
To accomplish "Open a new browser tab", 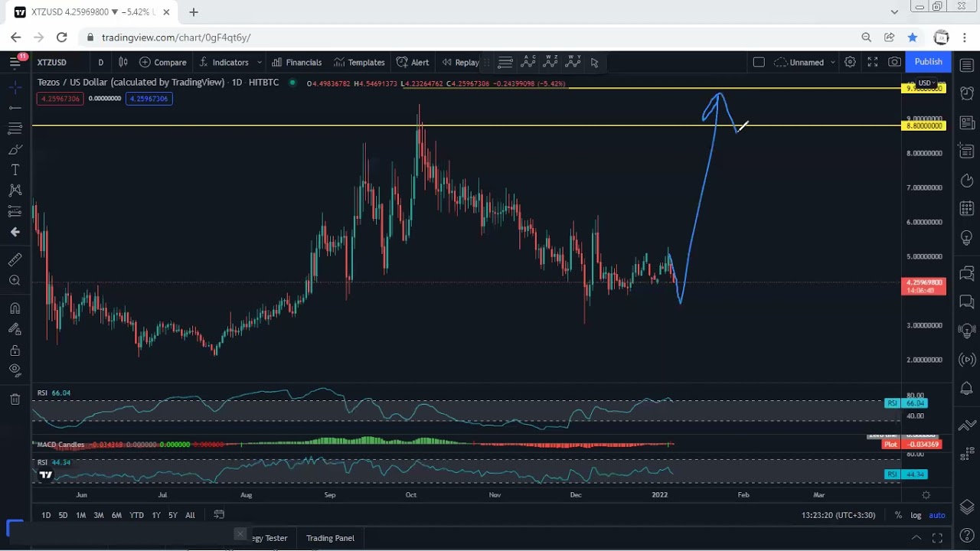I will click(x=194, y=12).
